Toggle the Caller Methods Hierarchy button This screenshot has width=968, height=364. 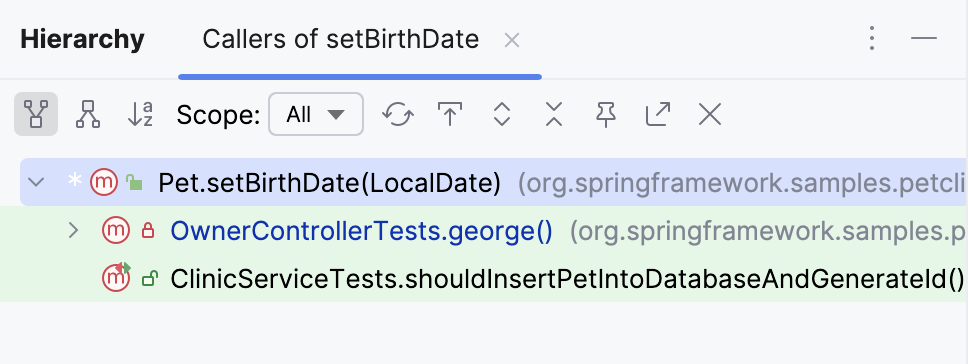(36, 114)
